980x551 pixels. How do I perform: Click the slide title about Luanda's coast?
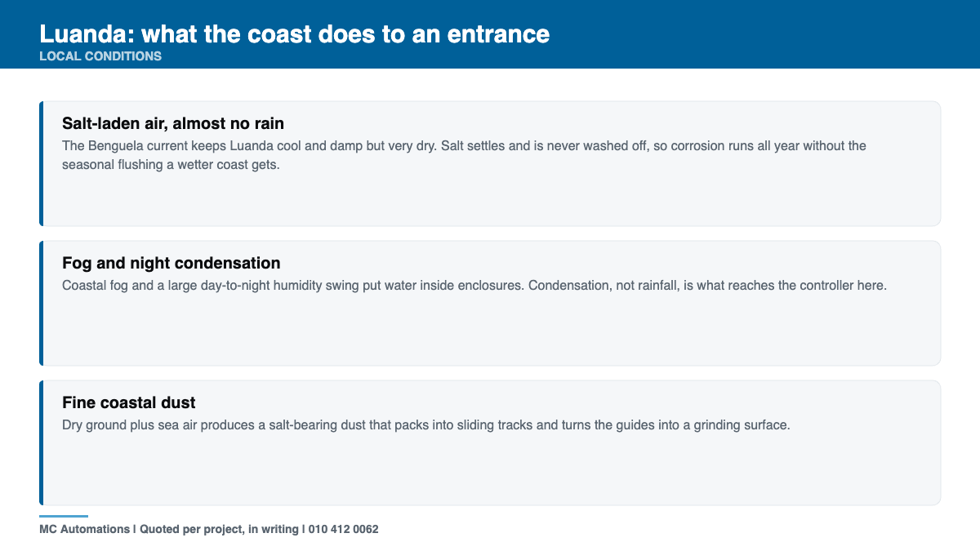pyautogui.click(x=294, y=34)
